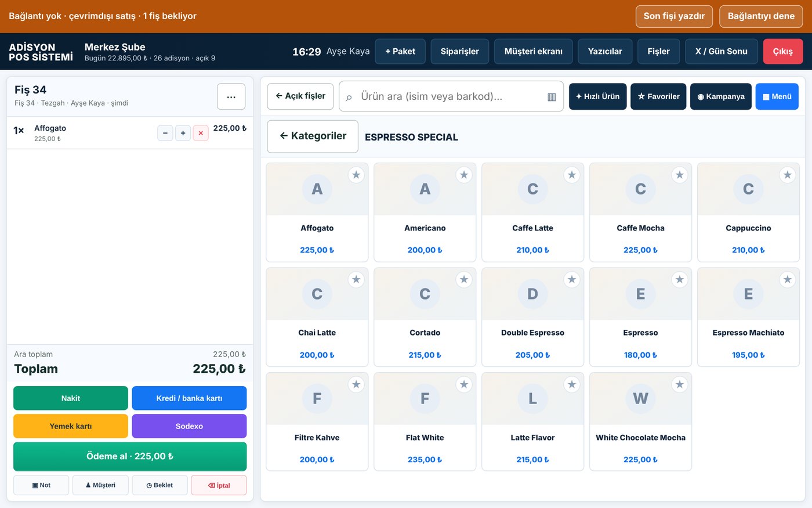Show the Favoriler product list
The height and width of the screenshot is (508, 812).
(x=658, y=96)
